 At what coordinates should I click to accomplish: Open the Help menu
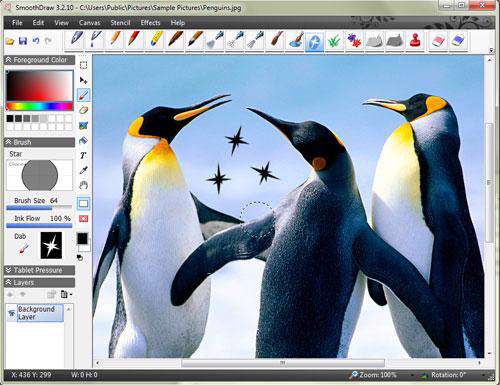(x=178, y=23)
